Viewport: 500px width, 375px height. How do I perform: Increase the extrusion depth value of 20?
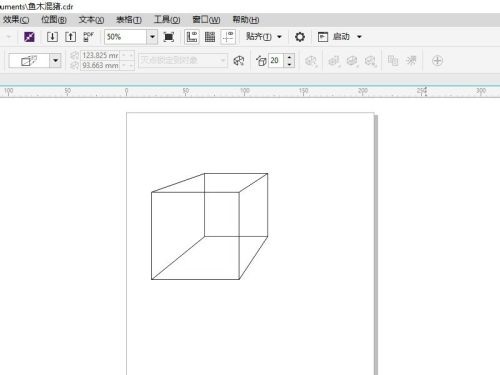pyautogui.click(x=289, y=57)
